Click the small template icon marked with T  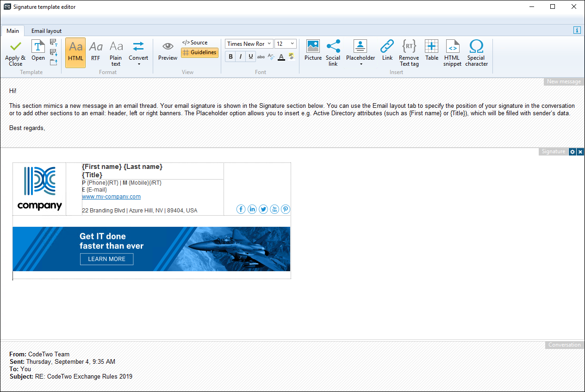click(53, 43)
